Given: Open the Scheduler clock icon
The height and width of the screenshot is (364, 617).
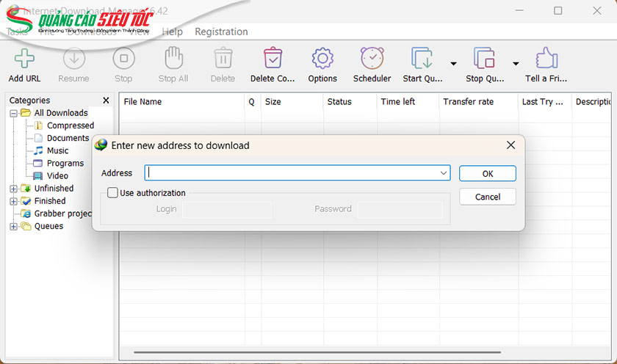Looking at the screenshot, I should pyautogui.click(x=372, y=59).
